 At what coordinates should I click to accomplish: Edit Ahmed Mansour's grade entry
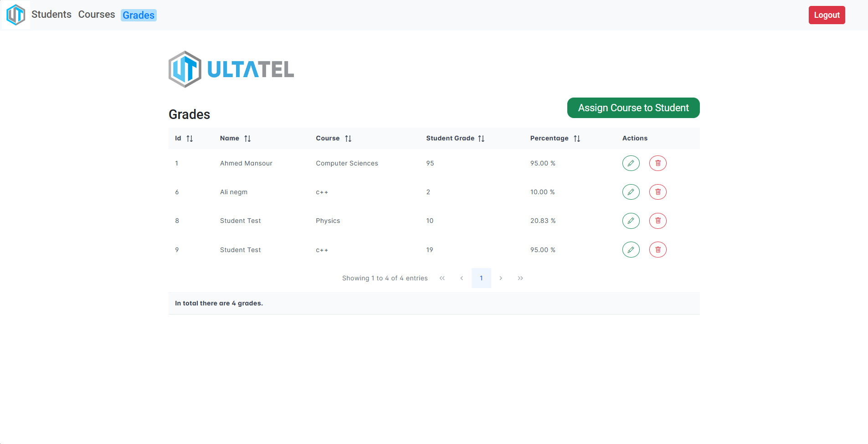pos(631,163)
